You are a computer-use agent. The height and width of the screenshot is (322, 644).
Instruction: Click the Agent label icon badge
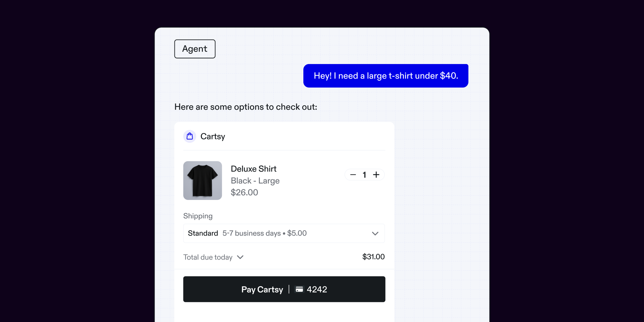pos(194,49)
